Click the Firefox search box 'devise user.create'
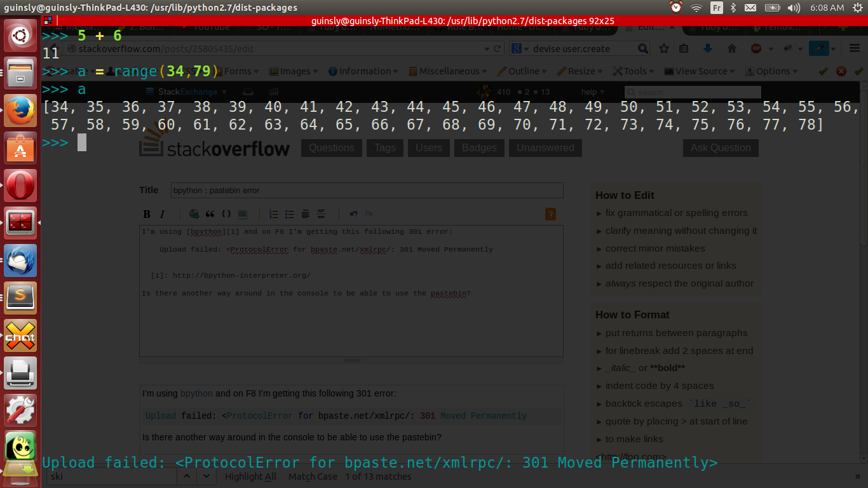The height and width of the screenshot is (488, 868). click(580, 48)
